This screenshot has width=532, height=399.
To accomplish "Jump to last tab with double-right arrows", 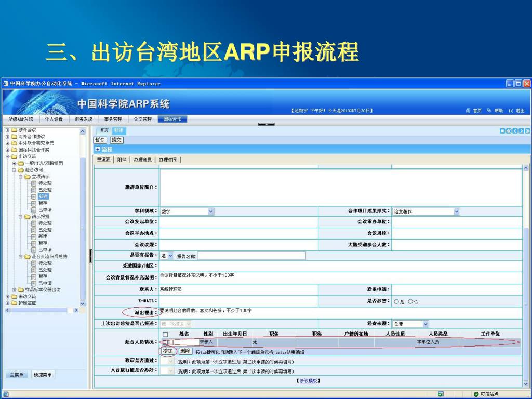I will click(x=528, y=131).
